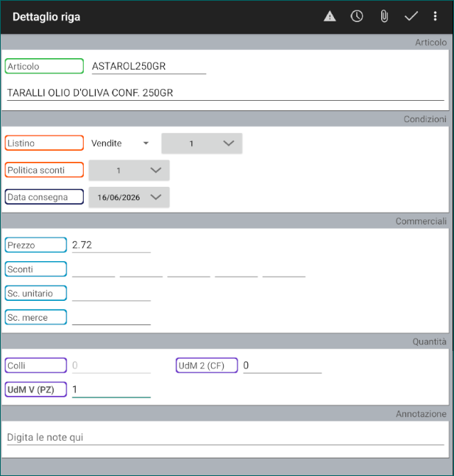Focus the Sc. unitario input field
Viewport: 454px width, 476px height.
tap(111, 294)
